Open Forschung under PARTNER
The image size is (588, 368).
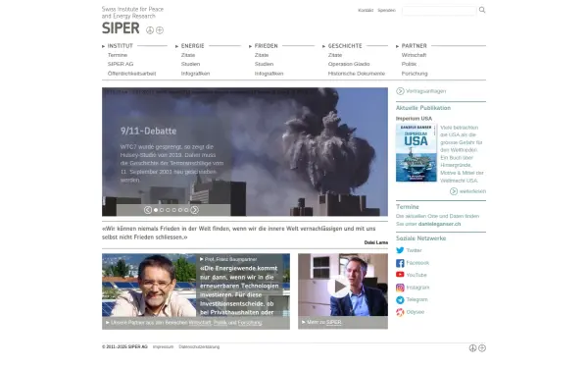(x=415, y=74)
